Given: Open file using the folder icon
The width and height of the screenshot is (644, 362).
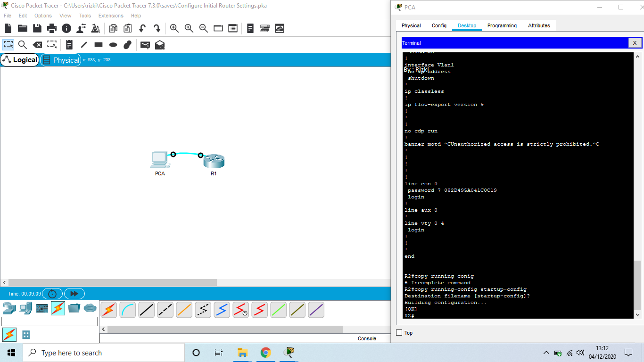Looking at the screenshot, I should 23,28.
